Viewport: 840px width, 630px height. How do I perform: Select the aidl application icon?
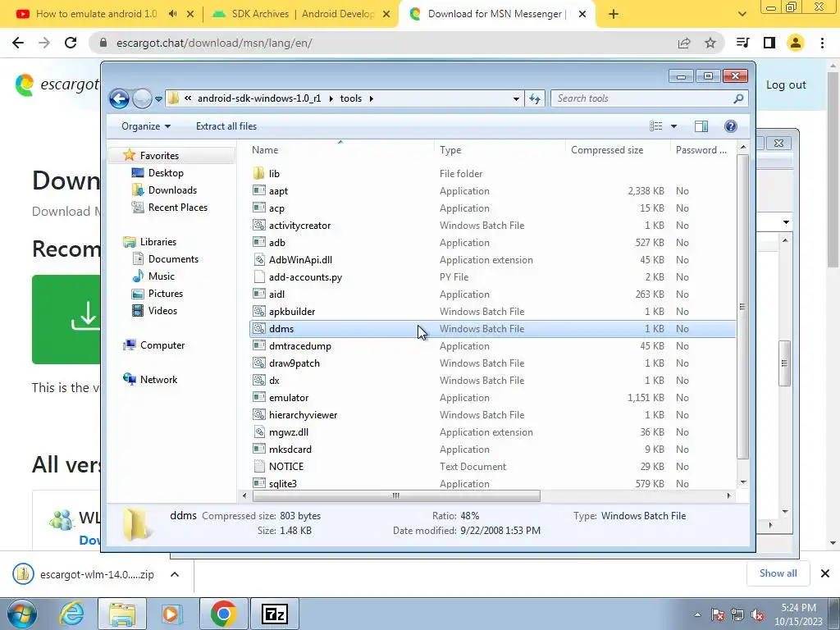[258, 294]
